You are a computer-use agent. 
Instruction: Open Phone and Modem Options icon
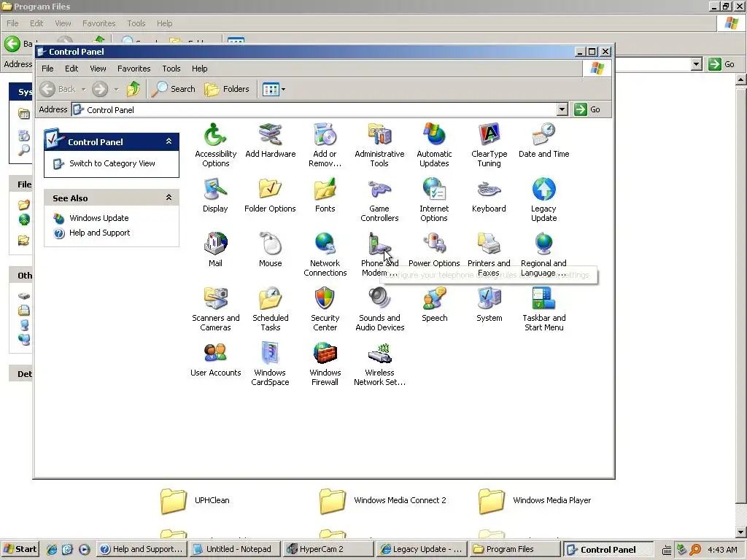379,244
